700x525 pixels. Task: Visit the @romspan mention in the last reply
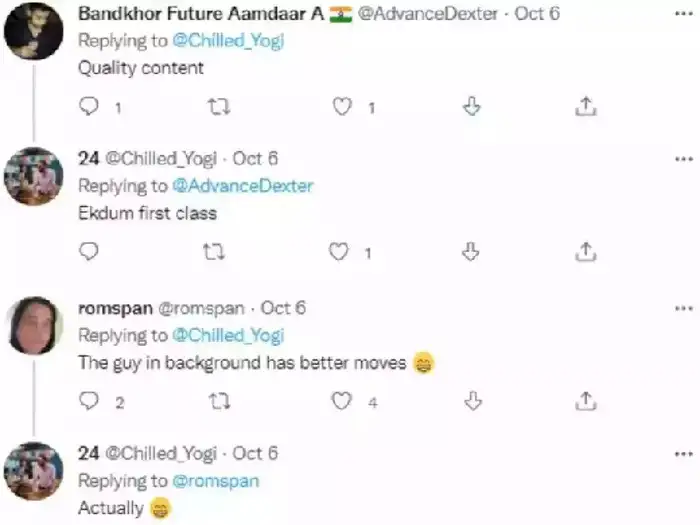click(x=215, y=481)
